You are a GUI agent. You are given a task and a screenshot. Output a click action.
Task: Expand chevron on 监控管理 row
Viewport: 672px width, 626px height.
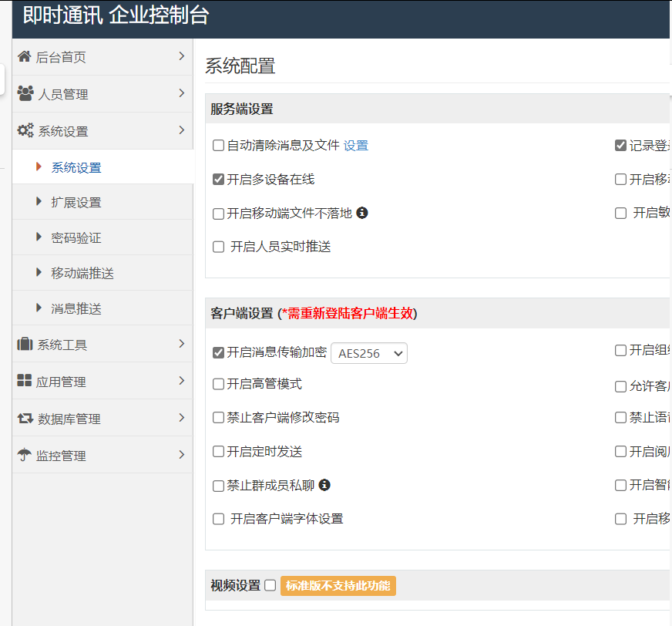pyautogui.click(x=182, y=455)
